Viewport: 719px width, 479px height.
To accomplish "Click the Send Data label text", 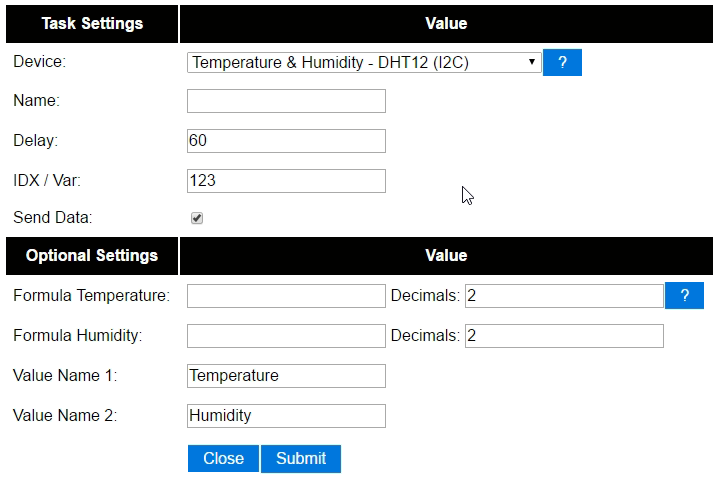I will click(53, 217).
